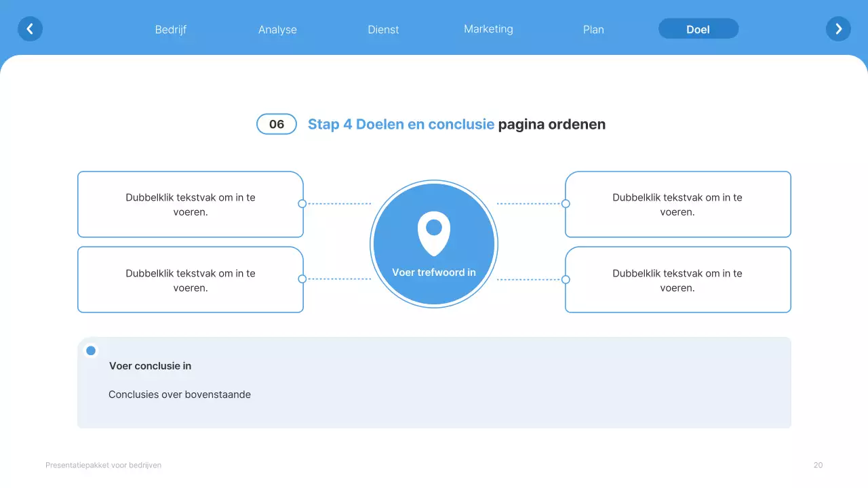Click the 'Conclusies over bovenstaande' text line
868x488 pixels.
tap(180, 394)
